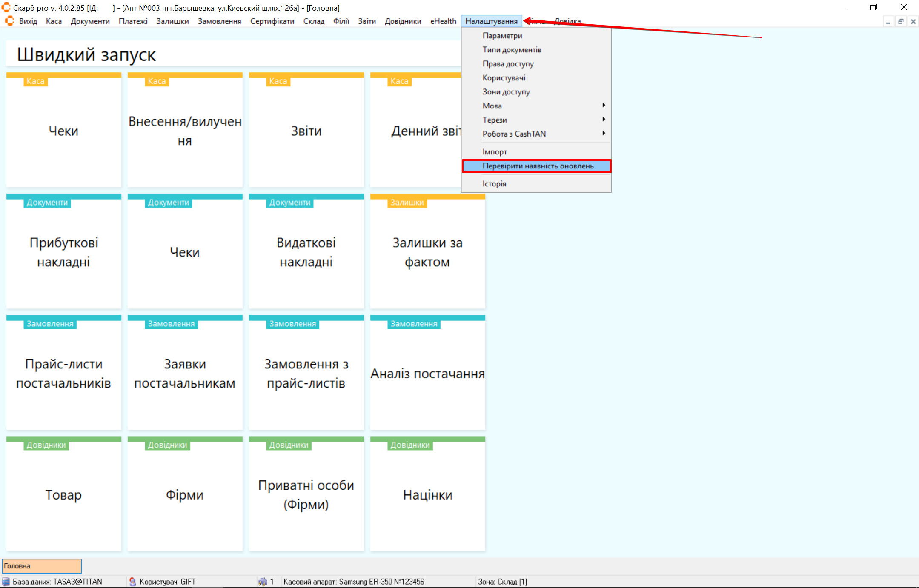Click the user icon next to Користувач
This screenshot has height=588, width=919.
click(133, 582)
